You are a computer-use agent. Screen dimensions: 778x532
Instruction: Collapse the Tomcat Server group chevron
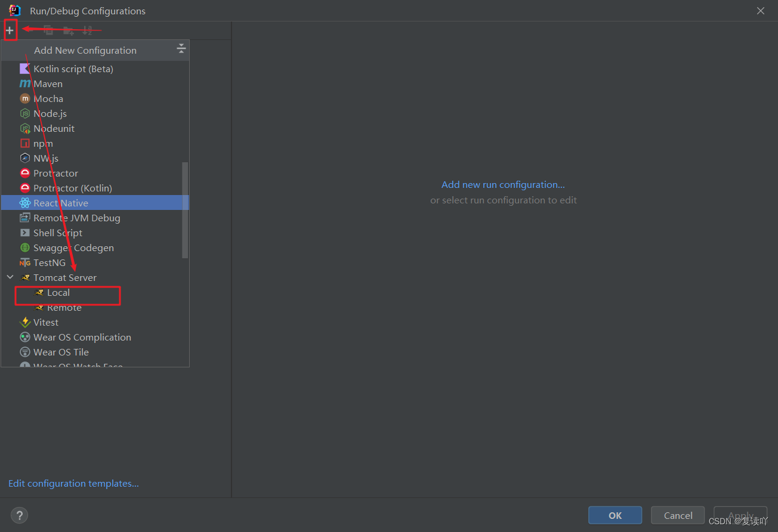pyautogui.click(x=10, y=277)
